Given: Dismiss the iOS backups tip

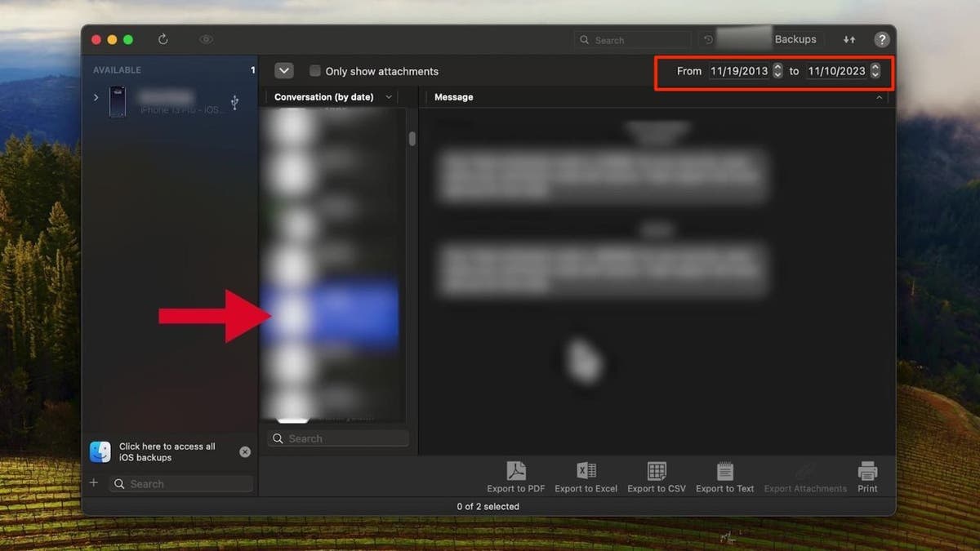Looking at the screenshot, I should point(245,451).
